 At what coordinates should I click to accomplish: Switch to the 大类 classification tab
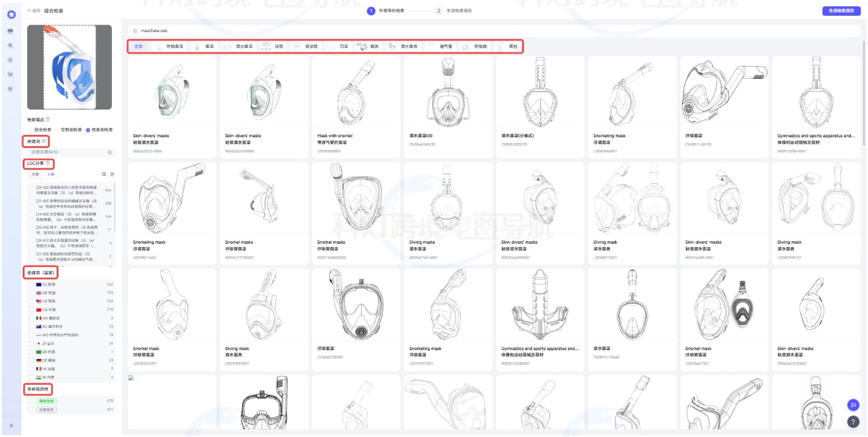(35, 174)
